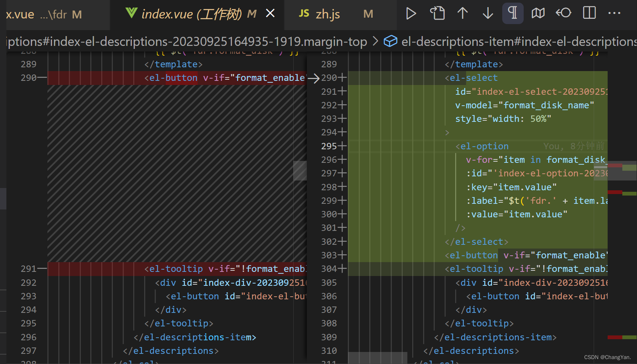Run the file with the play icon
The height and width of the screenshot is (364, 637).
tap(411, 14)
